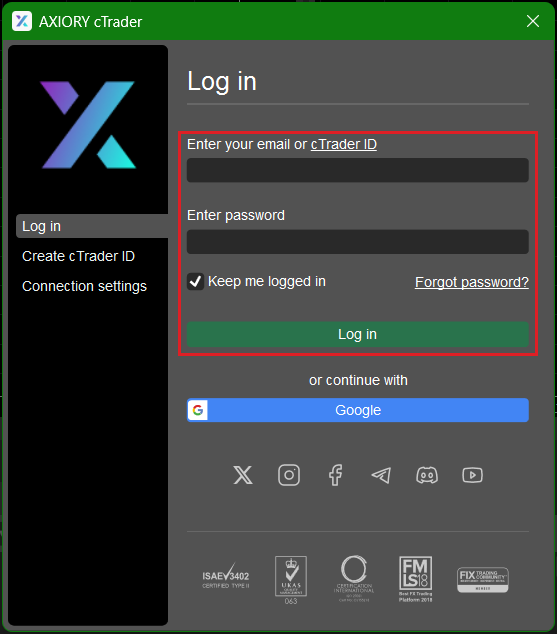
Task: Open the Telegram social icon
Action: coord(381,476)
